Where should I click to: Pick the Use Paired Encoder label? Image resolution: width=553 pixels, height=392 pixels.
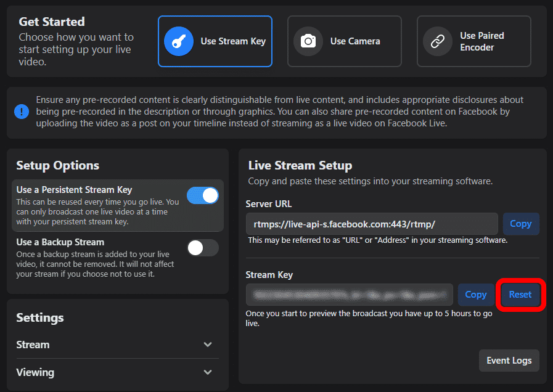pos(481,41)
